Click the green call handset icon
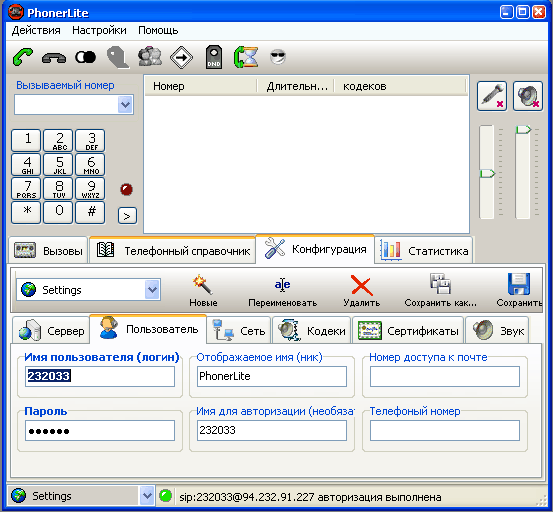Screen dimensions: 553x512 coord(23,57)
